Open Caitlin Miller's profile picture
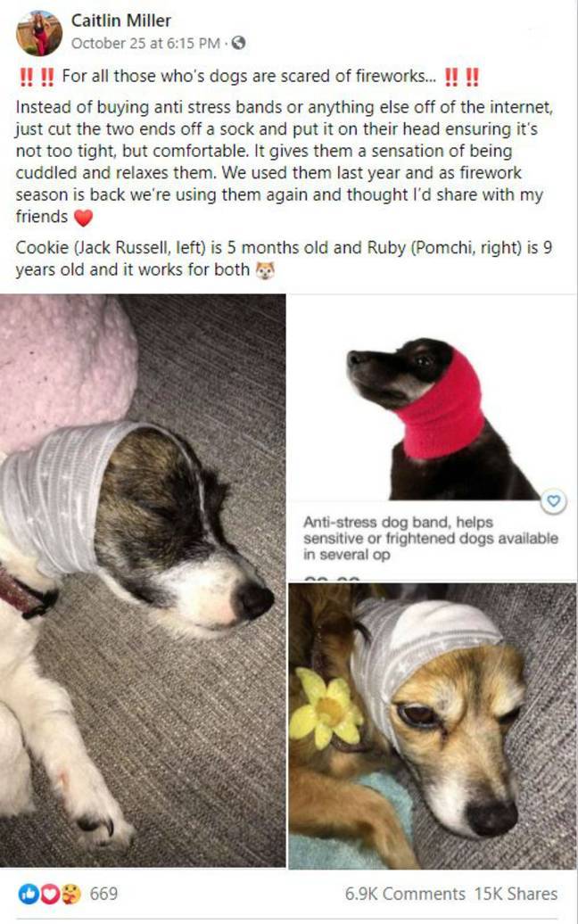The image size is (578, 924). 39,33
